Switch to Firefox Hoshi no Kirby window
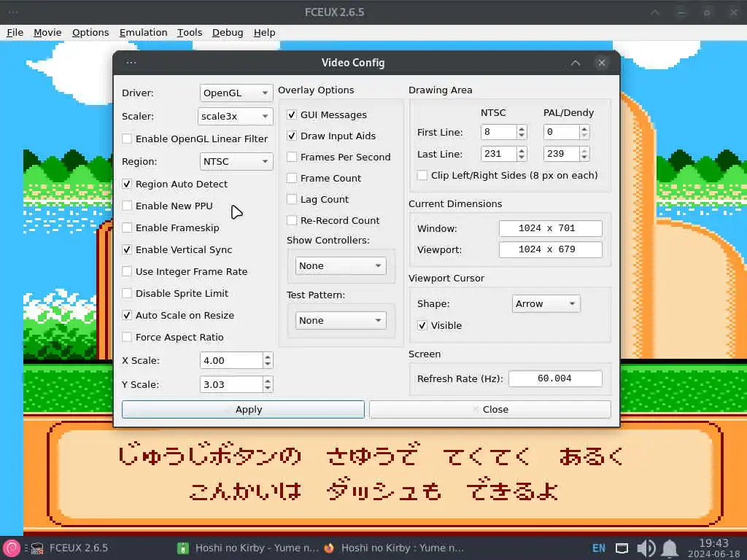The height and width of the screenshot is (560, 747). click(394, 548)
